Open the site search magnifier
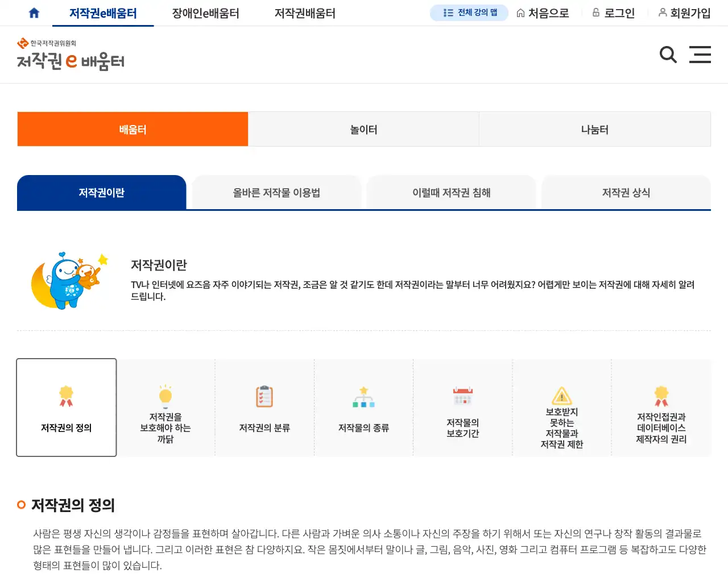The height and width of the screenshot is (582, 728). [x=668, y=55]
